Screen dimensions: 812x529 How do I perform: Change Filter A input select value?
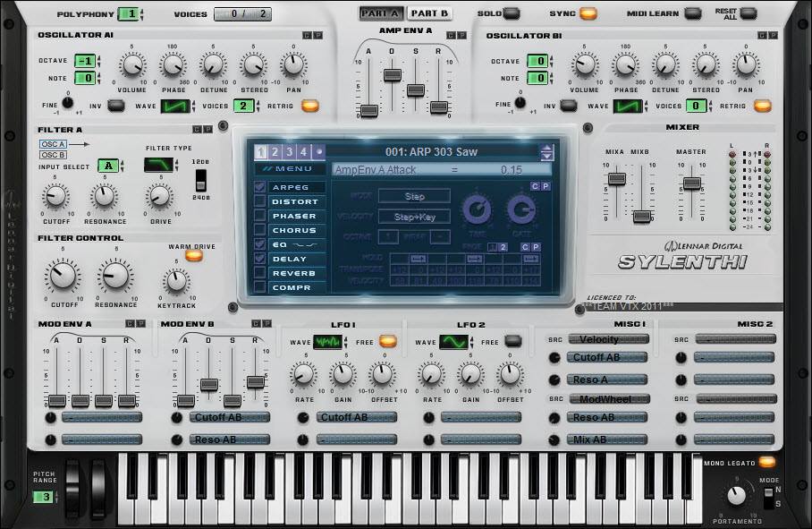(108, 166)
